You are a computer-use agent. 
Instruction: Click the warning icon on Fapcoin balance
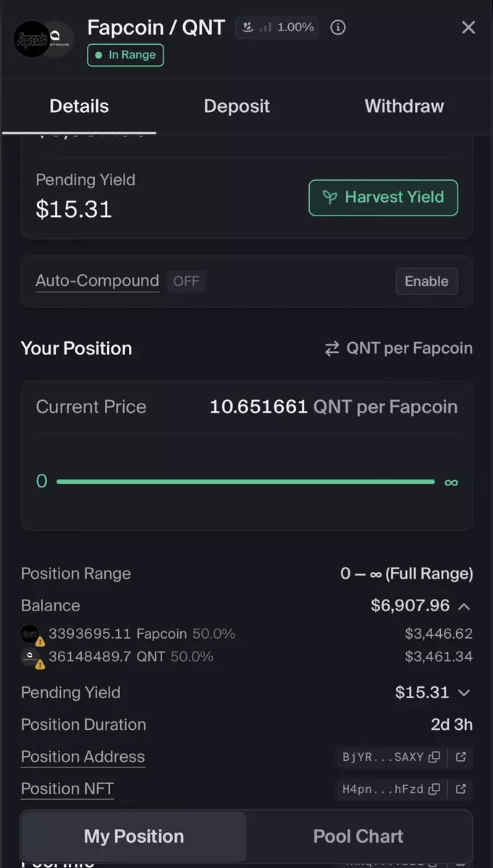40,641
